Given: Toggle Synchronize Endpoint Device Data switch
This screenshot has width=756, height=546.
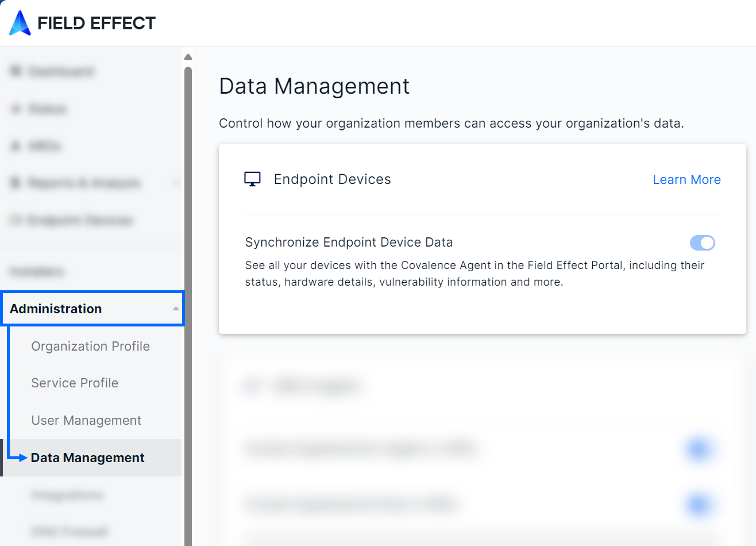Looking at the screenshot, I should [702, 243].
